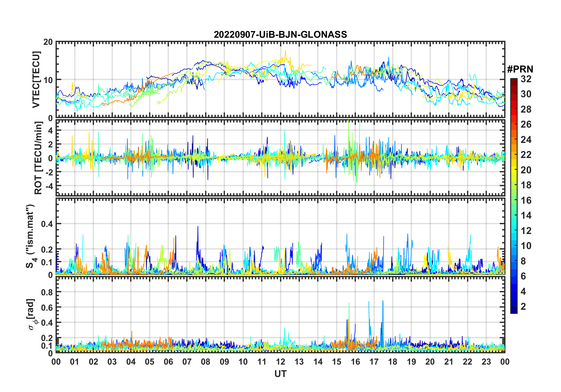Click the x-axis tick label 01
This screenshot has width=561, height=392.
pyautogui.click(x=75, y=362)
